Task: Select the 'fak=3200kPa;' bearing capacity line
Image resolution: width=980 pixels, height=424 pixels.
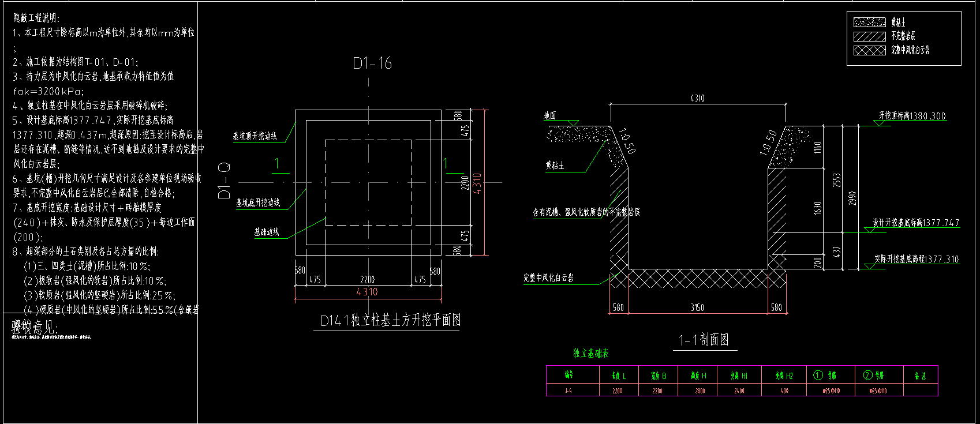Action: pos(48,91)
